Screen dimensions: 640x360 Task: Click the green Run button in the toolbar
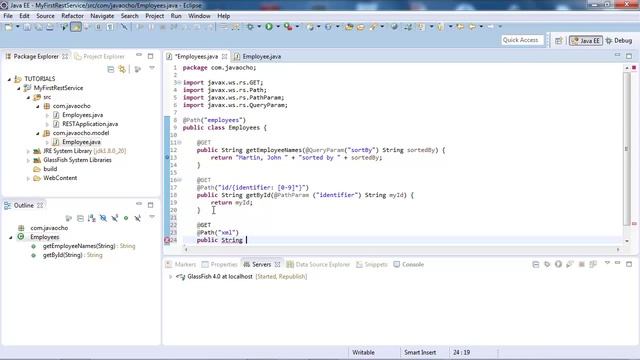[269, 27]
